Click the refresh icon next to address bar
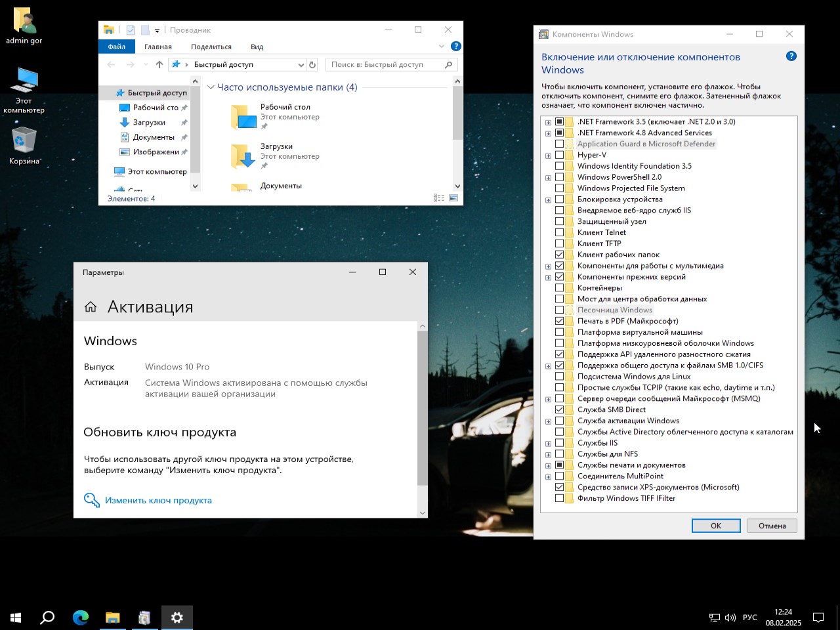Image resolution: width=840 pixels, height=630 pixels. click(x=312, y=64)
